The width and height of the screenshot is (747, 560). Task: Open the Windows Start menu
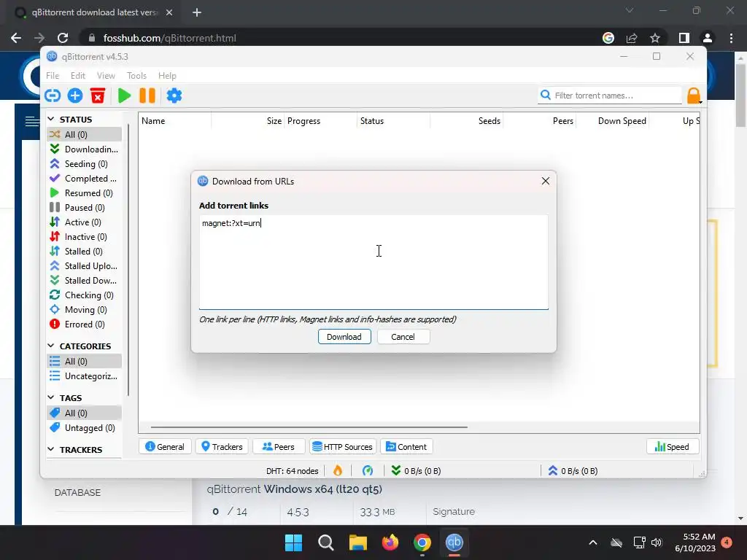click(x=293, y=542)
